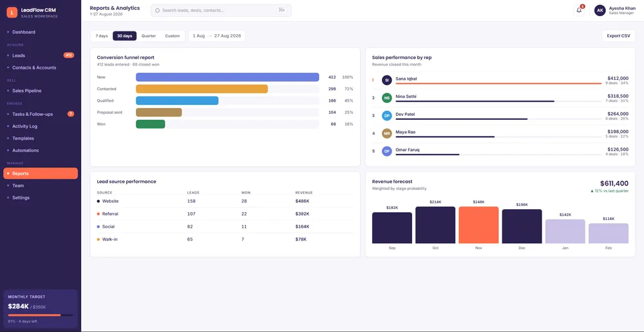Click the Oct forecast bar

(435, 225)
